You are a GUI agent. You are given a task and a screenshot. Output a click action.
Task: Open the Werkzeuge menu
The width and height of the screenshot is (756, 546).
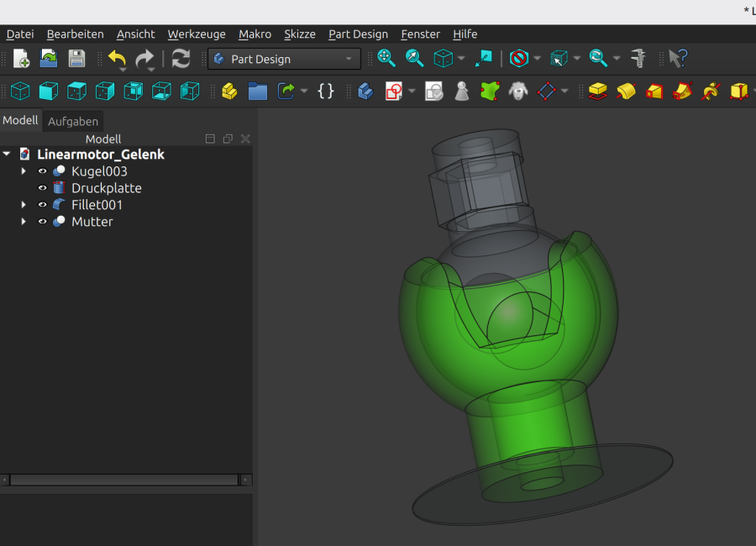[197, 34]
